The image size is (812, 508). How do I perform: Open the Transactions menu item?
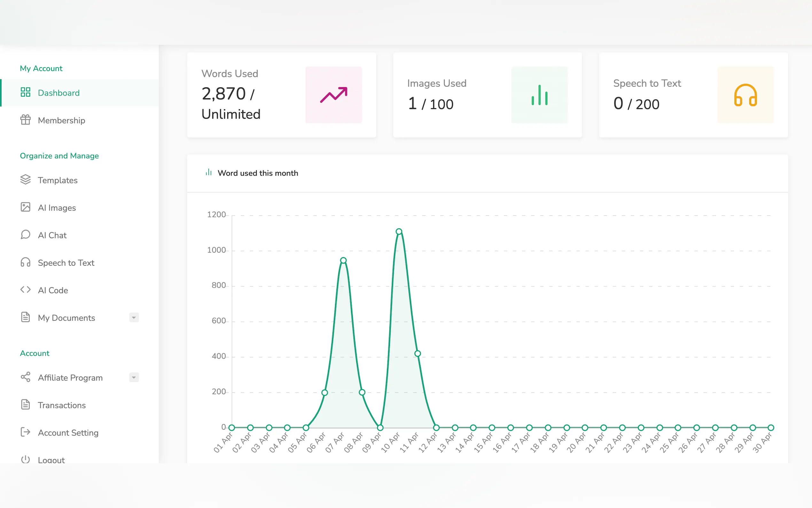coord(62,405)
